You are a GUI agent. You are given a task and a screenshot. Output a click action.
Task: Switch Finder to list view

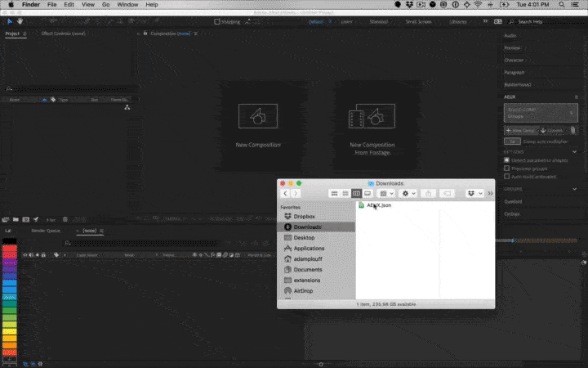click(x=345, y=193)
